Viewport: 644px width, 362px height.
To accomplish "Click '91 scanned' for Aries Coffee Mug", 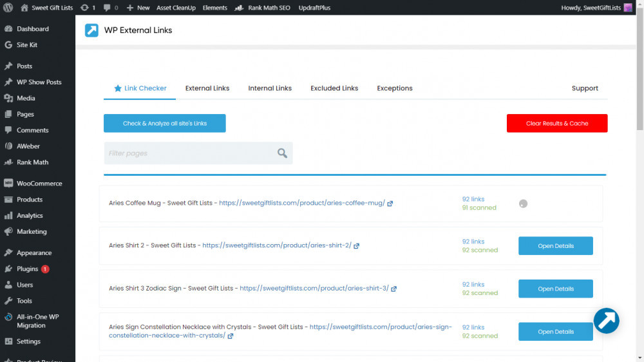I will pyautogui.click(x=479, y=207).
